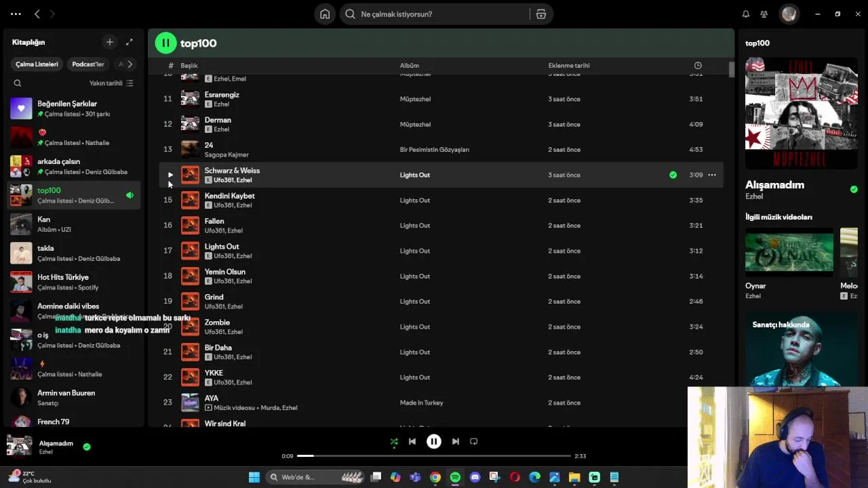Toggle shuffle playback

(x=394, y=441)
